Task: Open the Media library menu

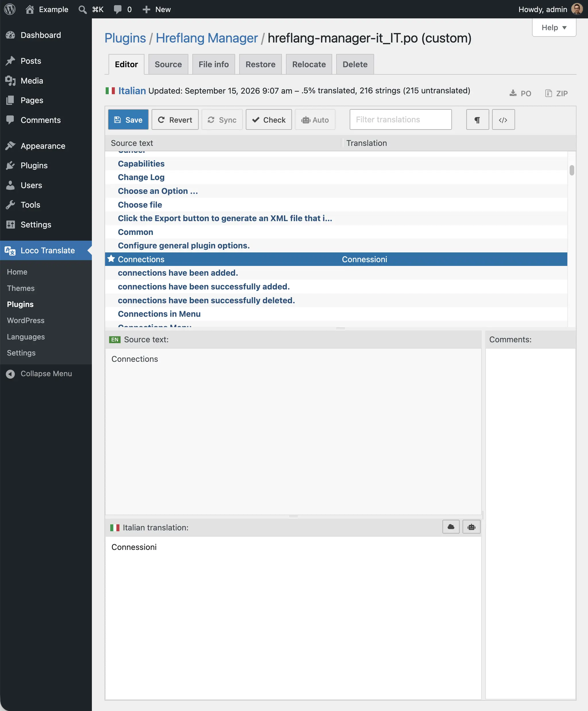Action: [x=46, y=81]
